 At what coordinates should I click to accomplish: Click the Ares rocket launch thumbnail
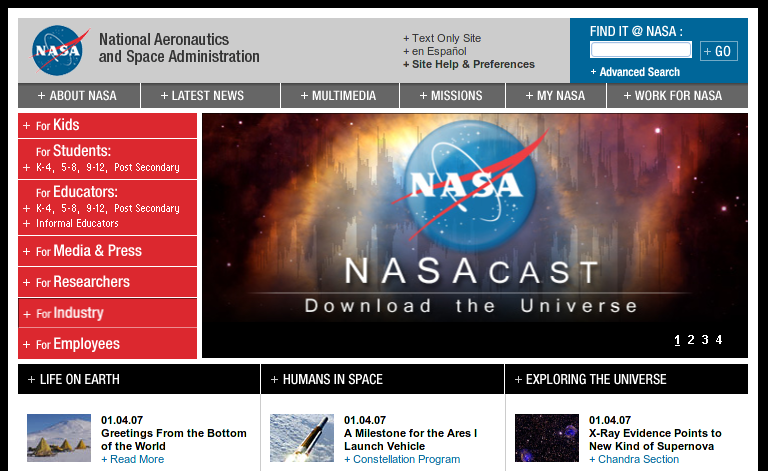point(302,438)
